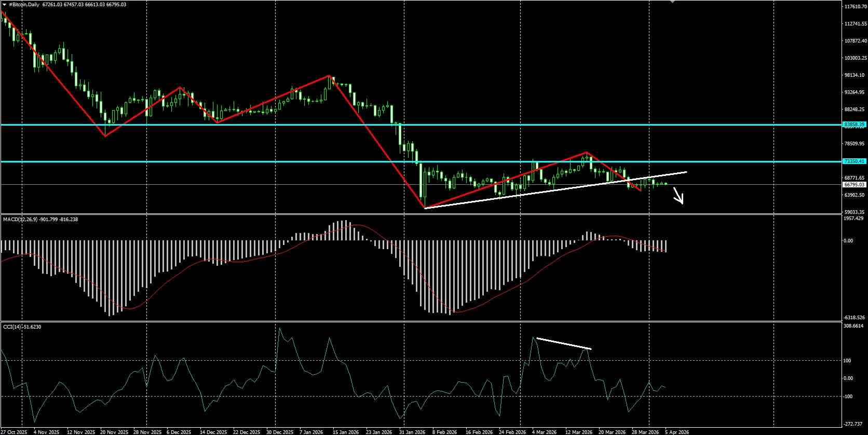Click the 1957.429 MACD scale value
868x435 pixels.
click(x=855, y=219)
